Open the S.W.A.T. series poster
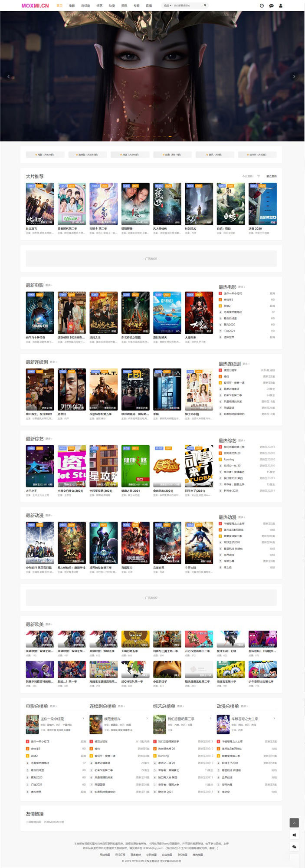This screenshot has width=305, height=868. point(104,389)
